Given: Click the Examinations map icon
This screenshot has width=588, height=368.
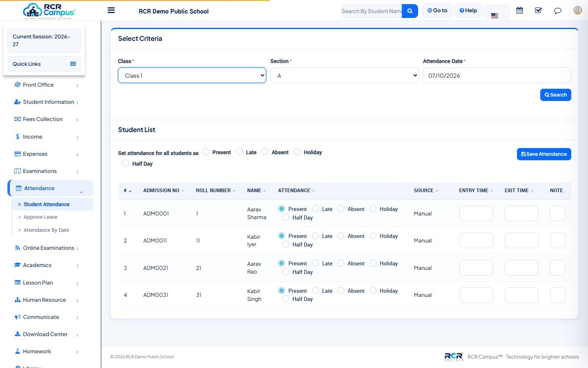Looking at the screenshot, I should (18, 171).
